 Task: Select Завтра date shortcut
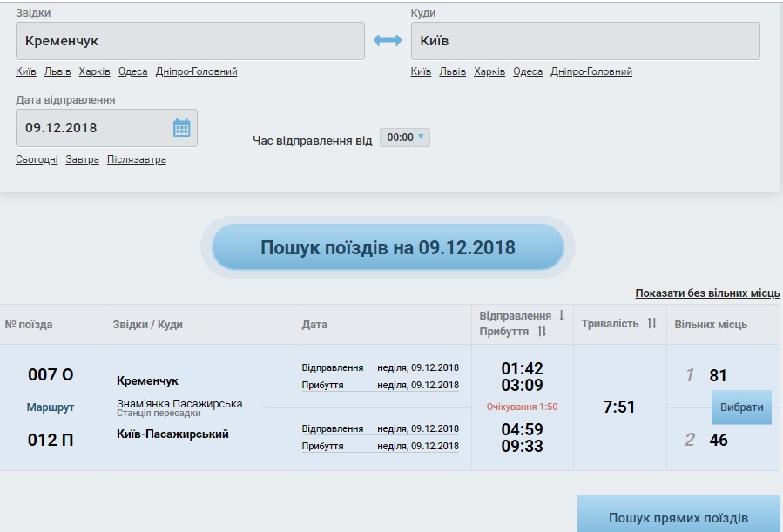83,160
